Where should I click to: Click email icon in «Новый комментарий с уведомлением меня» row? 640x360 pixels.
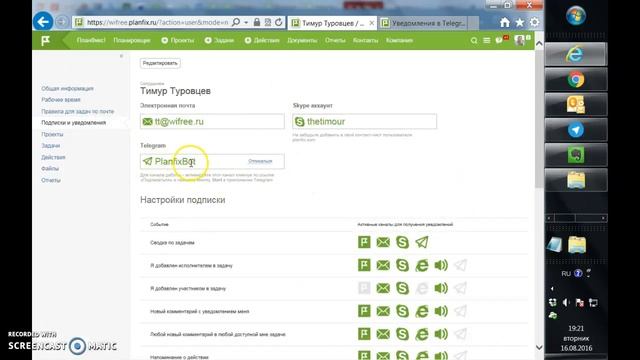point(383,311)
